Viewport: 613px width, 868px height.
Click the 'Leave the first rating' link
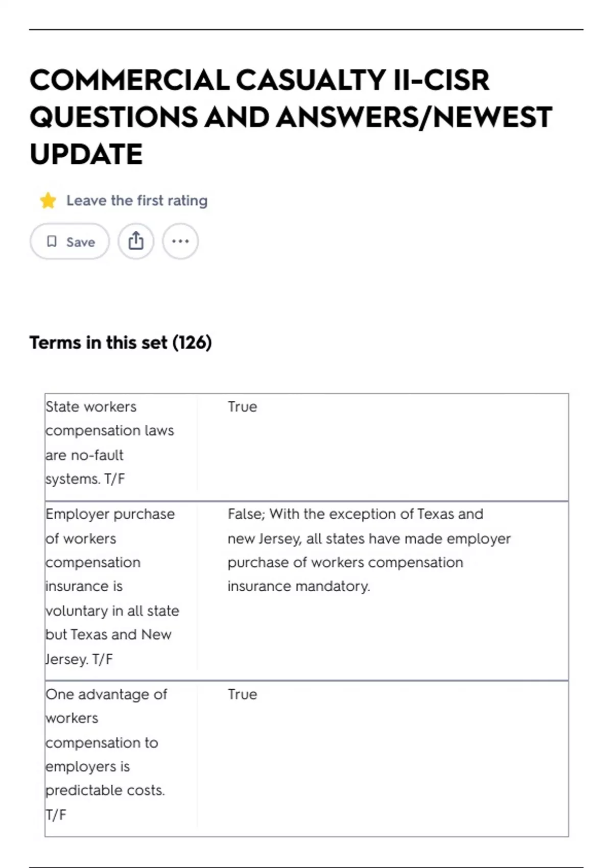pos(137,201)
